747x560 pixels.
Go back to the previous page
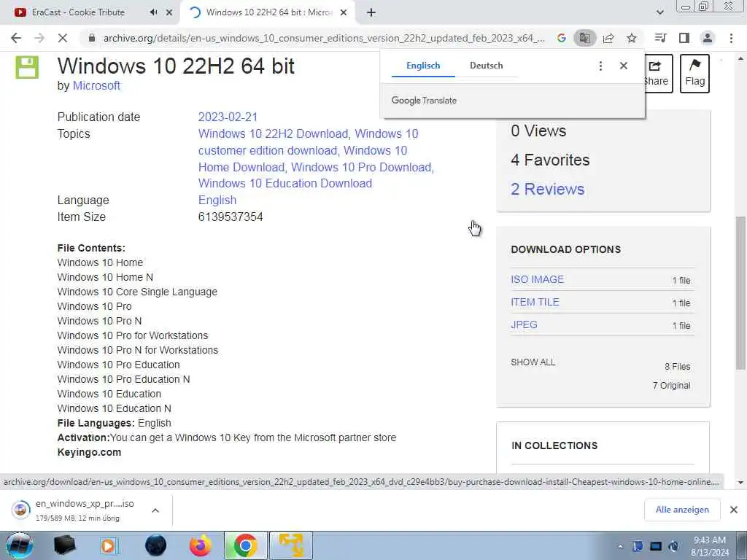click(16, 38)
